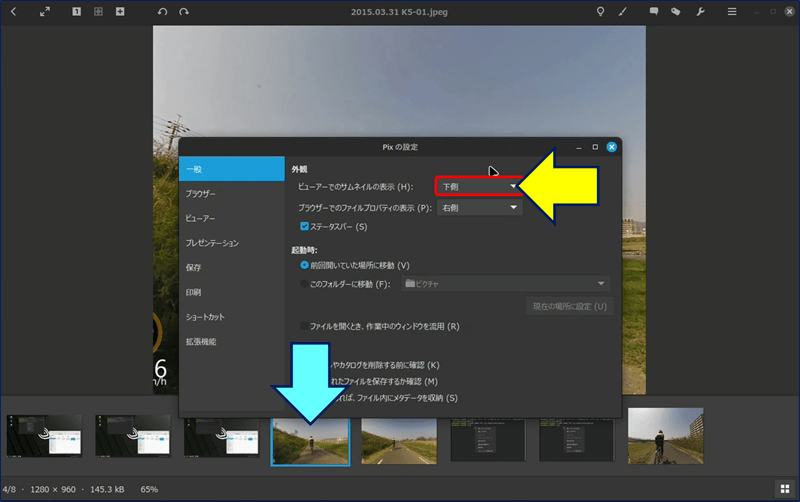Open the thumbnail position dropdown showing 下側
This screenshot has height=502, width=800.
[479, 187]
